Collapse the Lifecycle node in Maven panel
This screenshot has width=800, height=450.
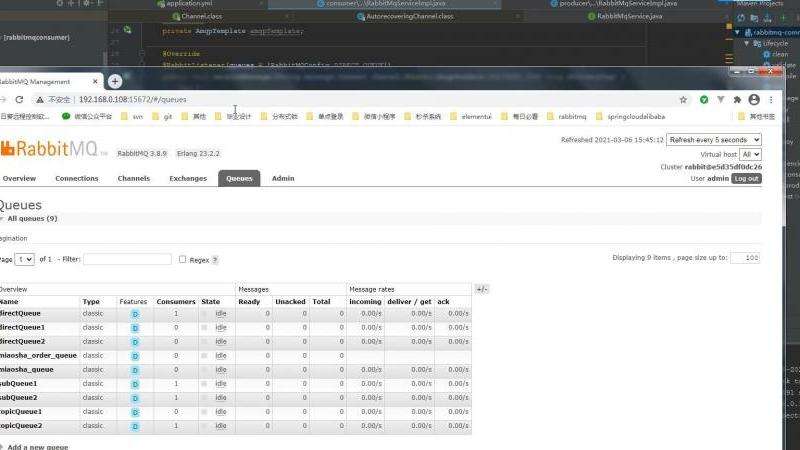coord(746,43)
